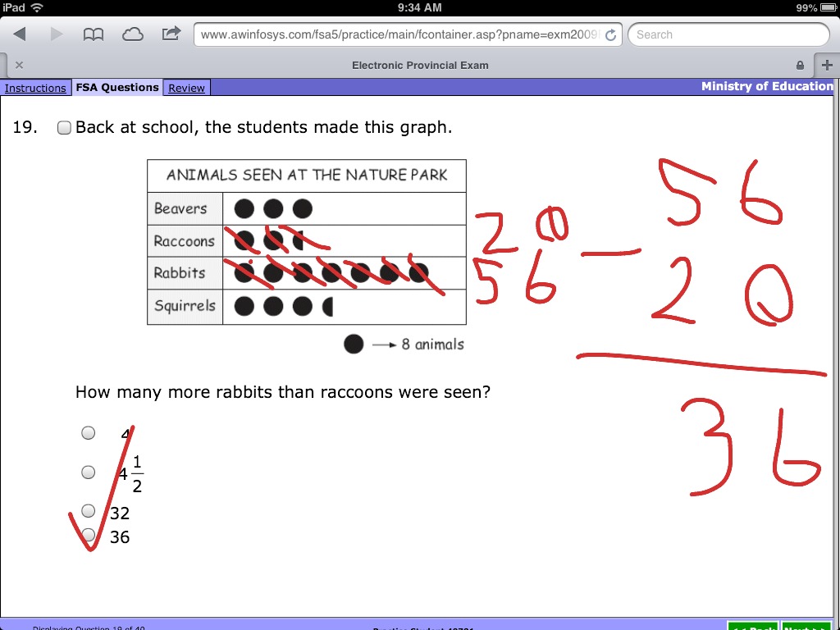Tap the Safari back arrow
840x630 pixels.
(20, 34)
